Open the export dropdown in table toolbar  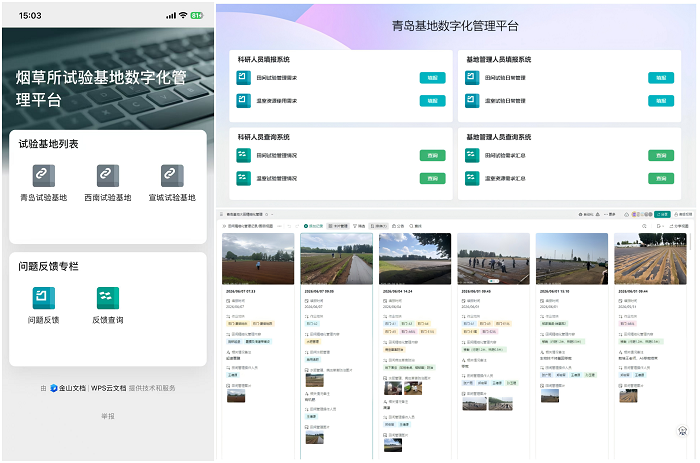pos(660,226)
